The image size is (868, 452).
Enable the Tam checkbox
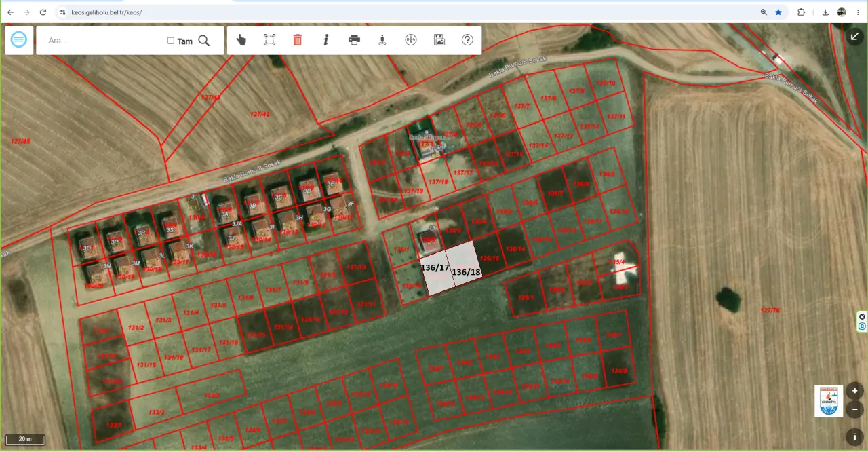pos(171,41)
